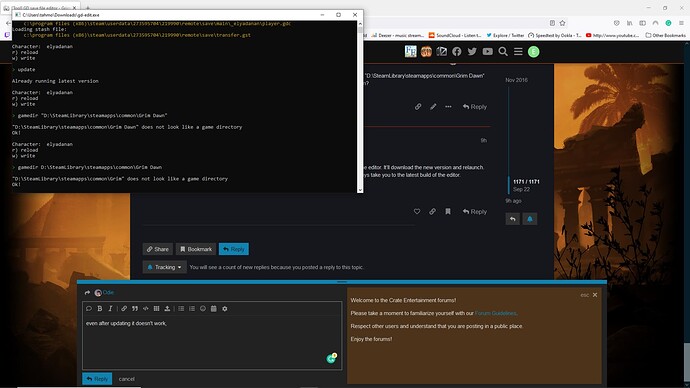
Task: Click the Grim Dawn round logo icon
Action: [426, 52]
